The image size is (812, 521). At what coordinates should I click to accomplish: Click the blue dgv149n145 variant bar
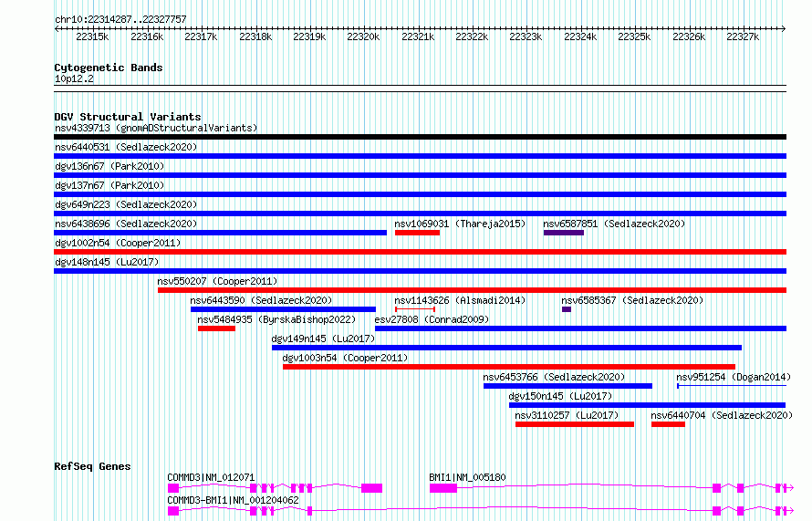(507, 348)
